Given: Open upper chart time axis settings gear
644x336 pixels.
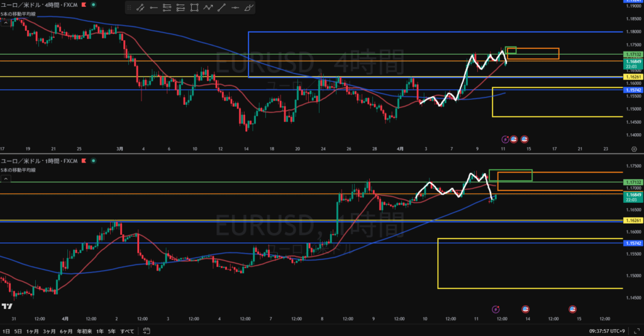Looking at the screenshot, I should (x=633, y=149).
